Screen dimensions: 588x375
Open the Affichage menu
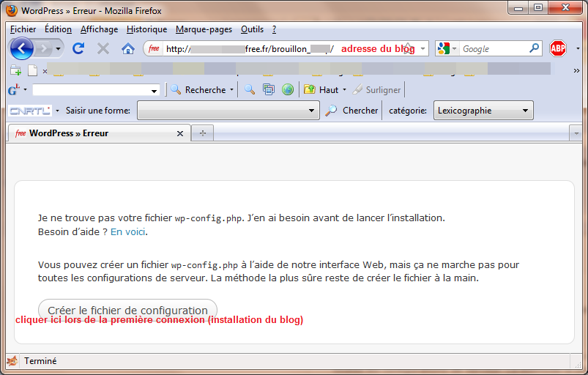(x=99, y=29)
